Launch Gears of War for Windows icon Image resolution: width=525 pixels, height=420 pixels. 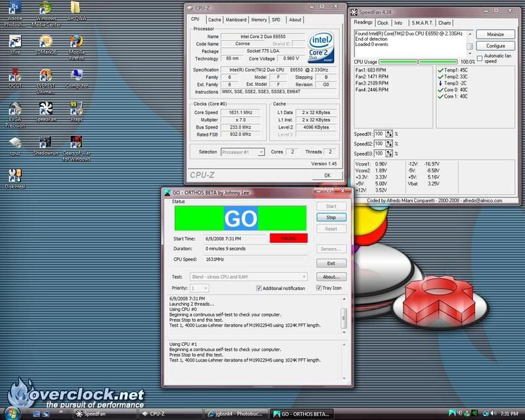[x=76, y=148]
